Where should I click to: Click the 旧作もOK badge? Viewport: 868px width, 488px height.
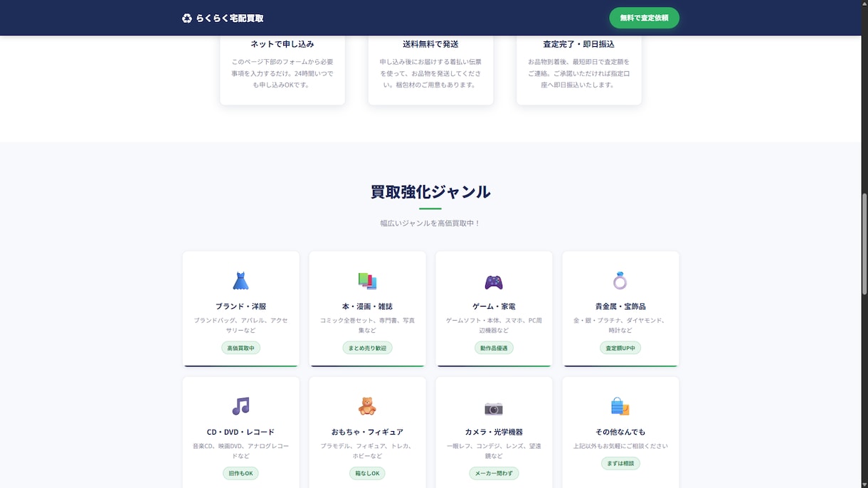[240, 473]
